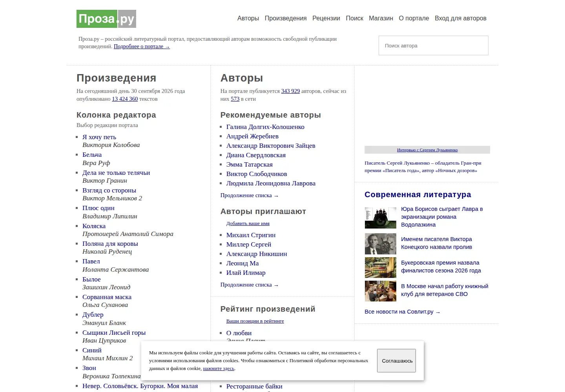Click the Добавить ваше имя link

pos(248,223)
